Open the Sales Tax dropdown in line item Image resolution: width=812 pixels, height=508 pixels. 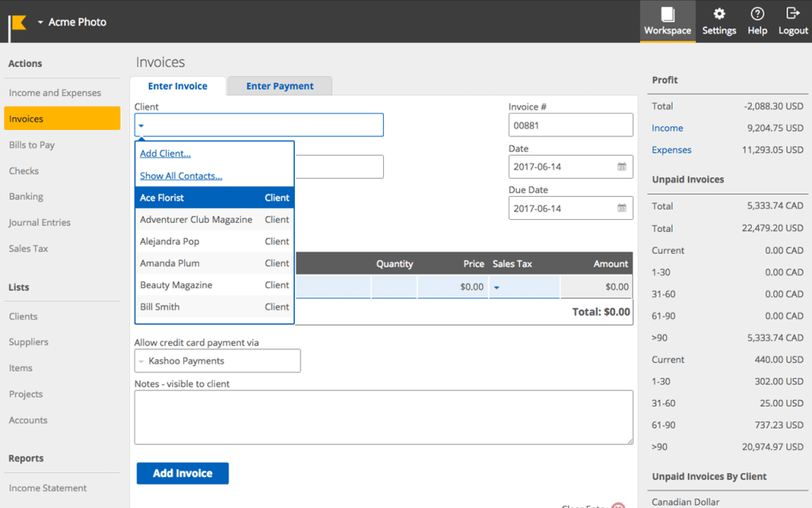click(x=497, y=287)
